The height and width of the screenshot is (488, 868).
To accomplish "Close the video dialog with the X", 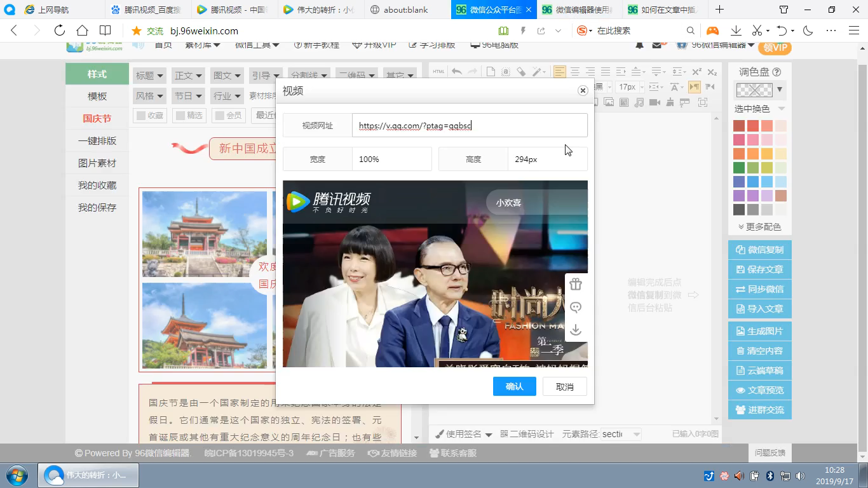I will [583, 91].
